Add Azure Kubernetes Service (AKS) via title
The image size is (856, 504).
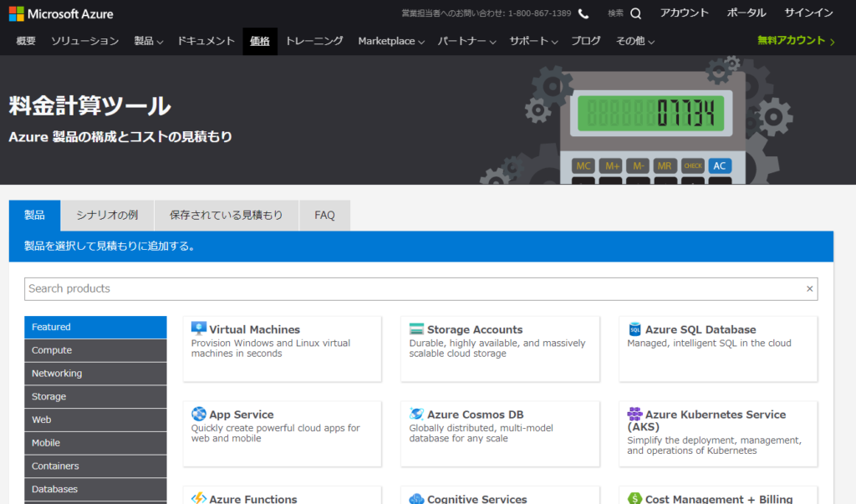pos(706,420)
